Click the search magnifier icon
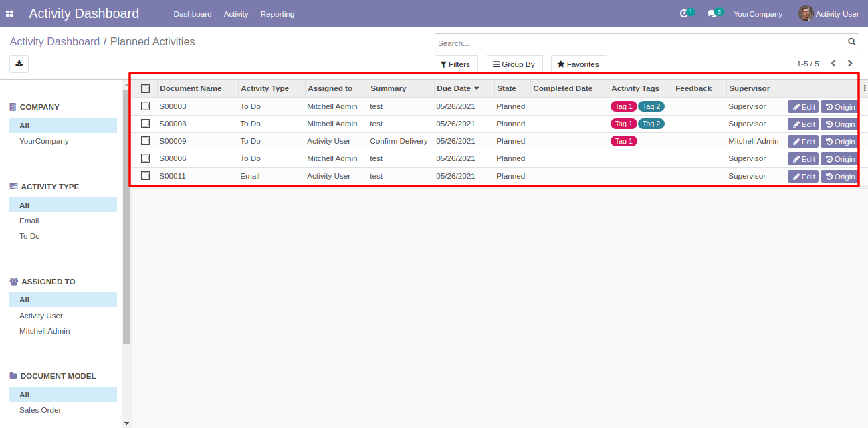868x428 pixels. tap(852, 42)
